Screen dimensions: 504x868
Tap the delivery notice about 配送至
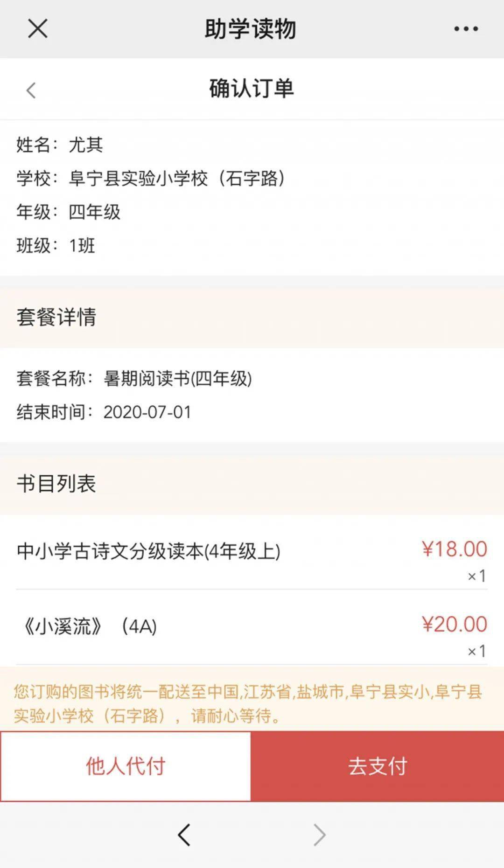click(x=247, y=703)
